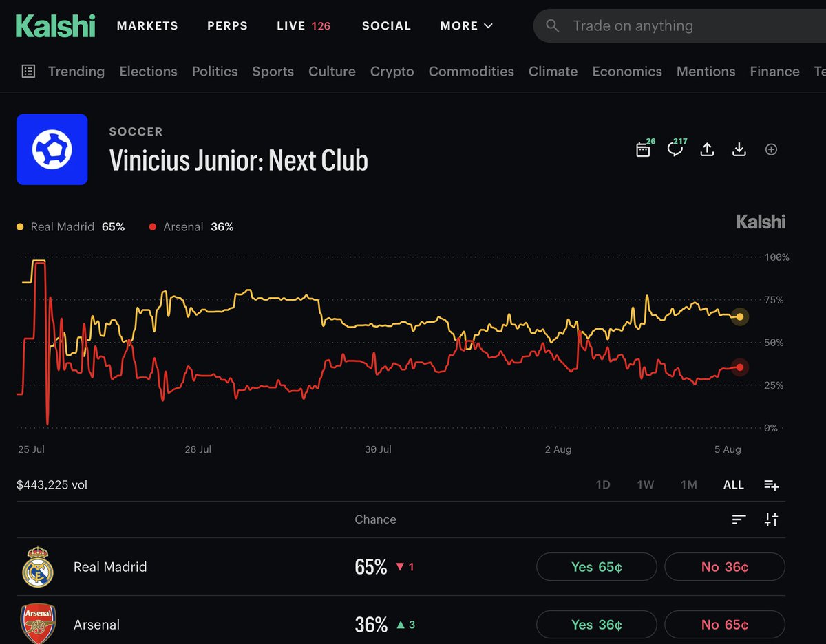Click the Trade on anything search field
The image size is (826, 644).
(x=679, y=26)
